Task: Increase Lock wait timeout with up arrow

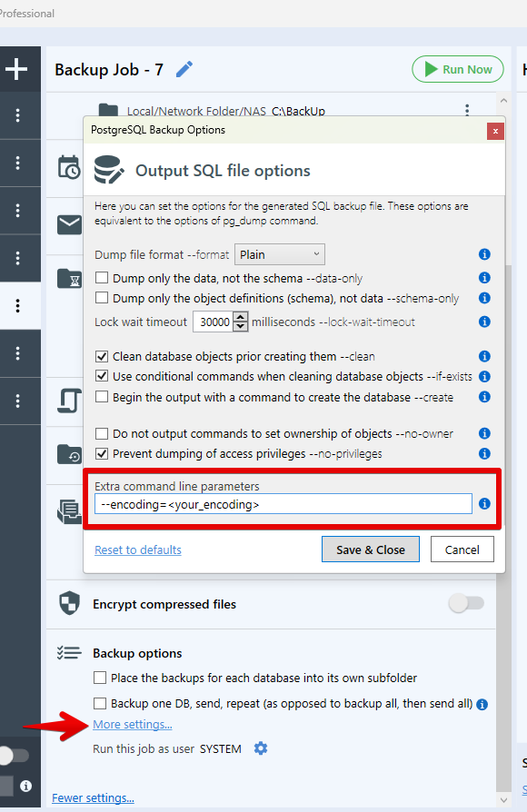Action: point(241,317)
